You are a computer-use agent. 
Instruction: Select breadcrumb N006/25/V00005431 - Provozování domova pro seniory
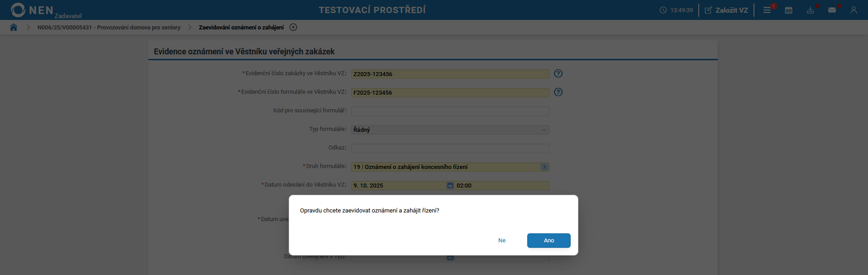[109, 27]
